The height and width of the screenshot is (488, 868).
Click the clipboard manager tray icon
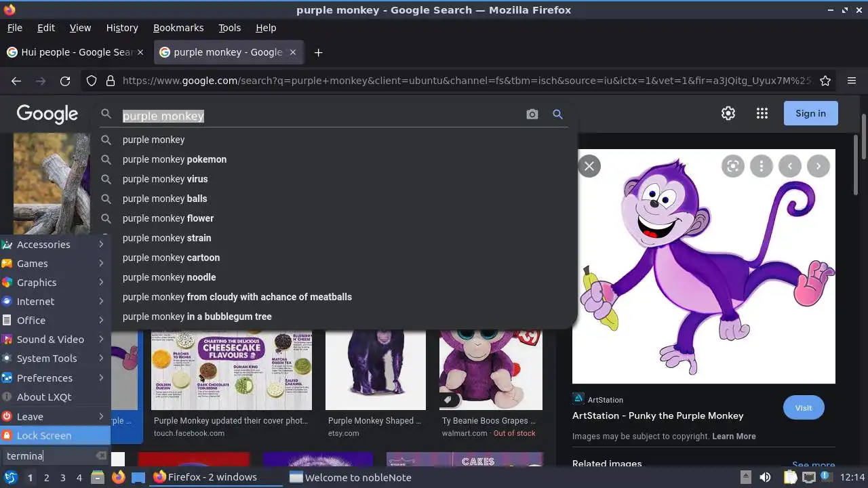pos(790,477)
